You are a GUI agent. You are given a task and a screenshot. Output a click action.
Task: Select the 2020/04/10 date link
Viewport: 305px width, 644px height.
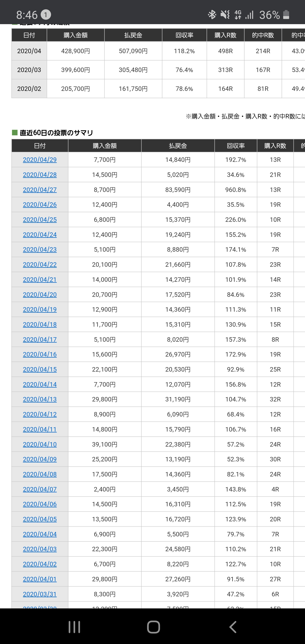click(x=40, y=444)
